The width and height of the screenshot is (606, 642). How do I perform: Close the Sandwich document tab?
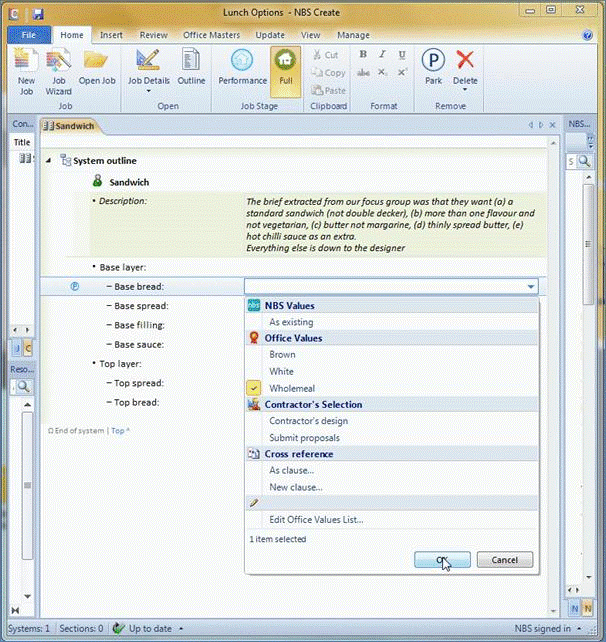click(552, 125)
